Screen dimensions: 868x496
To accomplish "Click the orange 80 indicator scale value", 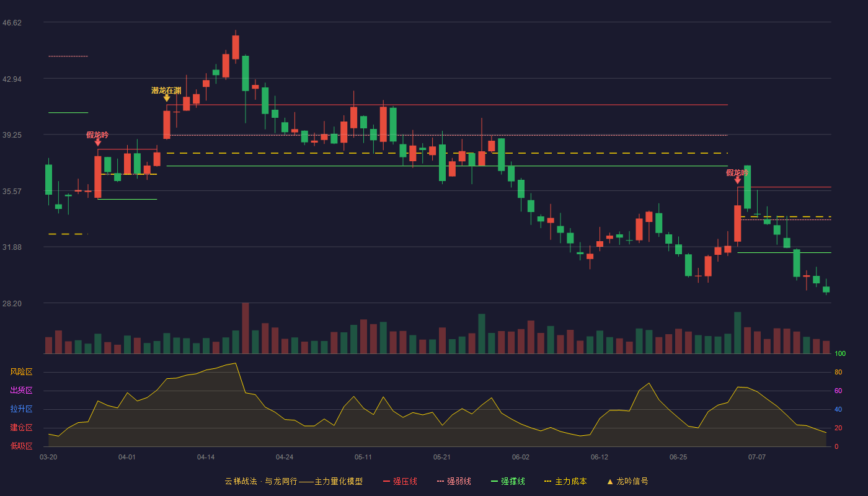I will click(838, 373).
